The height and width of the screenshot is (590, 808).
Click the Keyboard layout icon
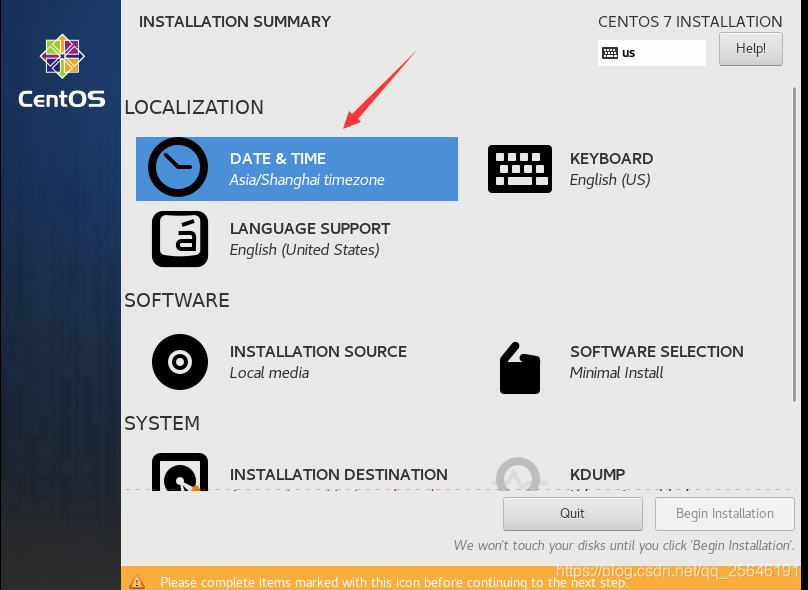tap(519, 169)
